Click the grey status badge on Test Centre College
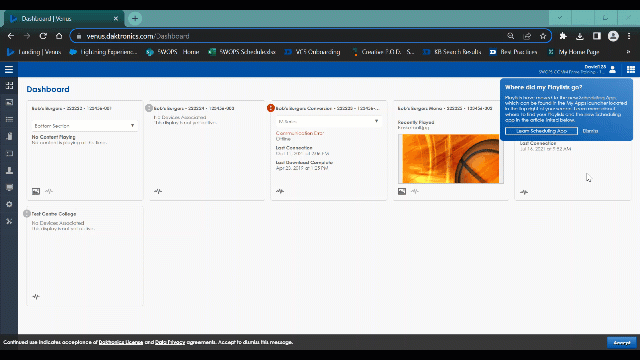This screenshot has width=640, height=360. 27,213
